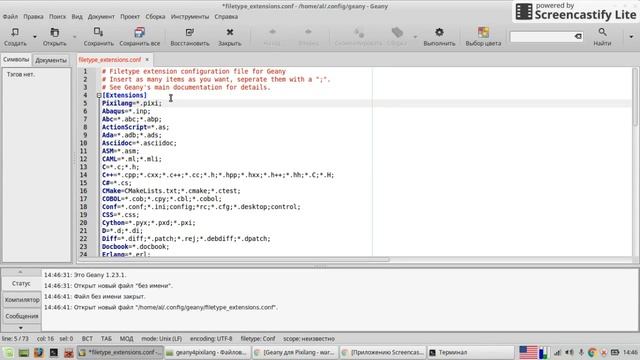Switch to the Сообщения message tab
Image resolution: width=640 pixels, height=360 pixels.
click(22, 316)
